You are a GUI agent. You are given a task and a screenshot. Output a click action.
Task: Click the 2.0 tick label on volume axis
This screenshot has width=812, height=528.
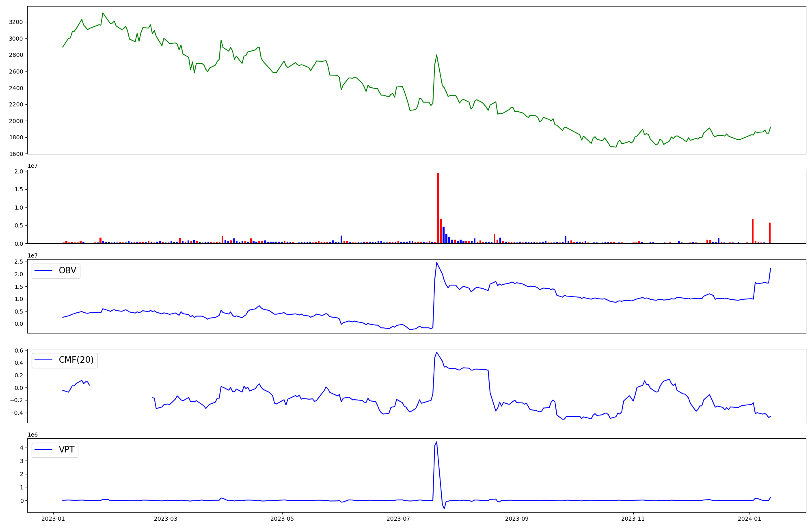(19, 171)
